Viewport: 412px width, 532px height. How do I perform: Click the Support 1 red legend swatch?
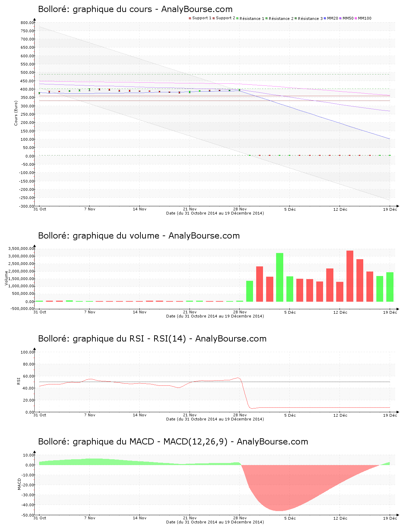(x=190, y=18)
